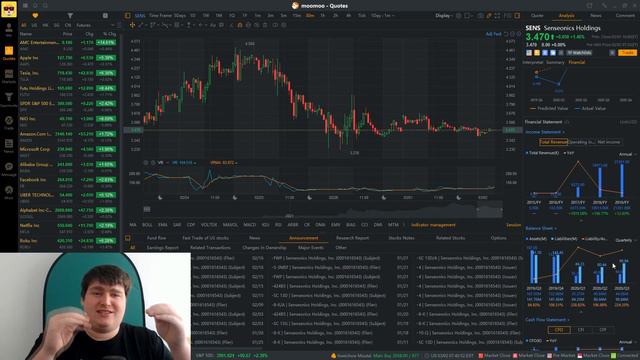Select Microsoft Corp in watchlist
Viewport: 640px width, 360px height.
69,152
